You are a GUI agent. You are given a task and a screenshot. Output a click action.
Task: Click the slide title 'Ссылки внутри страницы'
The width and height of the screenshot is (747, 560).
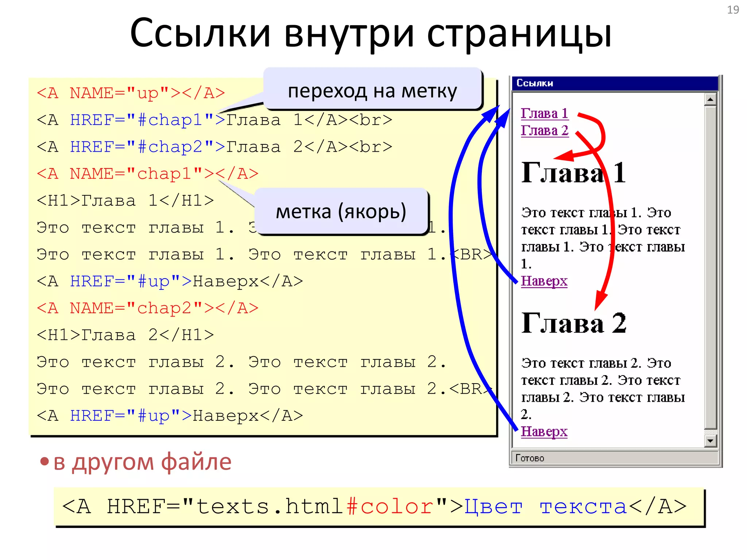coord(371,34)
